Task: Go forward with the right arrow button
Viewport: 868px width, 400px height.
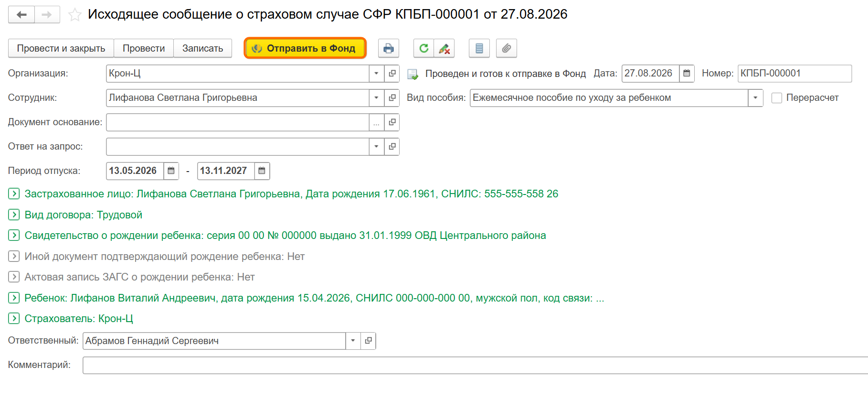Action: [47, 14]
